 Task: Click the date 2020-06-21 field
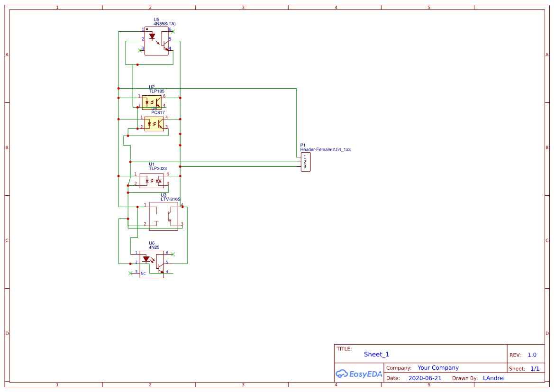(x=424, y=378)
